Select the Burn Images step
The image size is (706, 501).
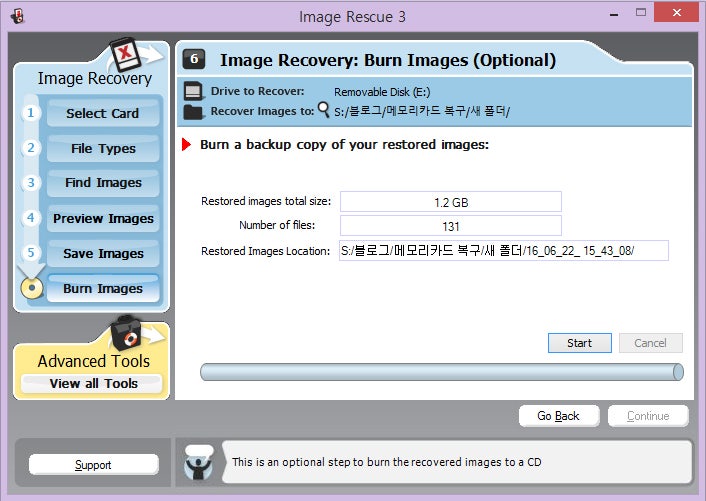[x=103, y=289]
